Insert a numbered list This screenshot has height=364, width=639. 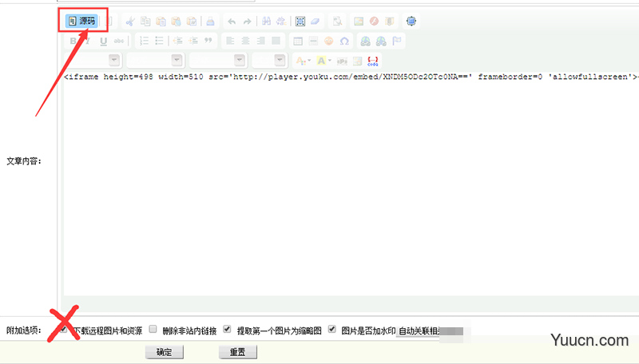click(144, 41)
